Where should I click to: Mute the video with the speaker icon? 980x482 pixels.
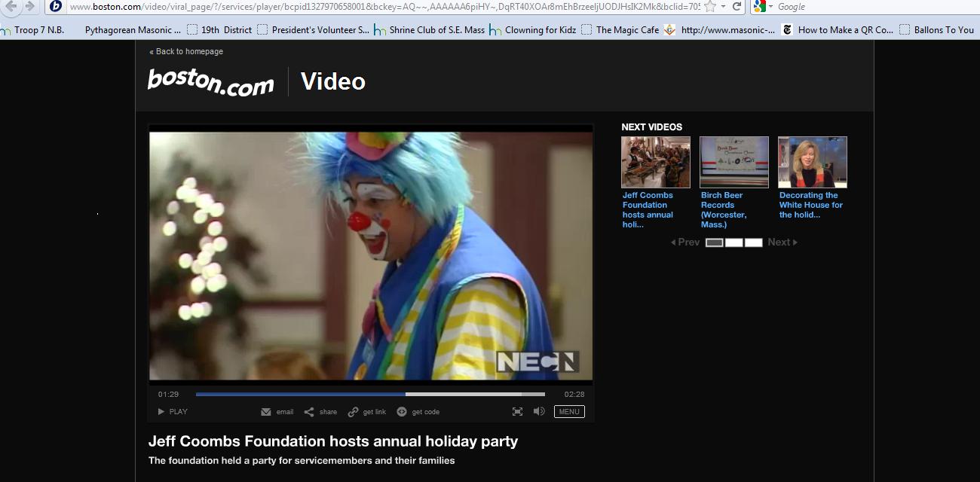click(x=538, y=411)
